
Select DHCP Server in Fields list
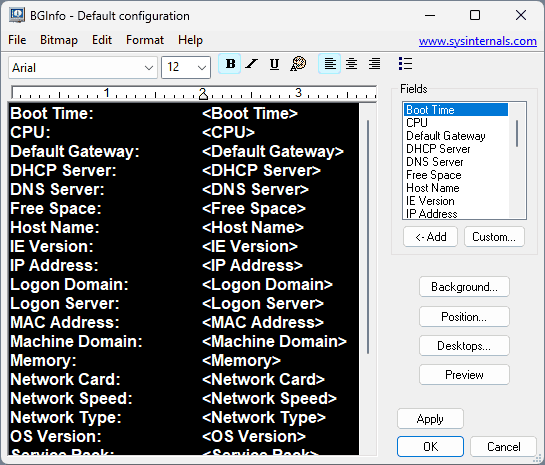tap(438, 149)
